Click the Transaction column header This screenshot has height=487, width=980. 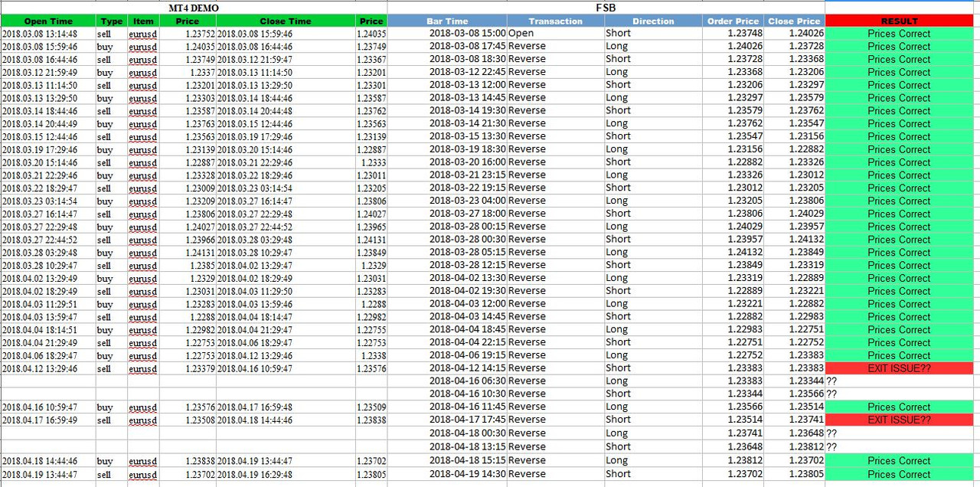click(x=555, y=21)
